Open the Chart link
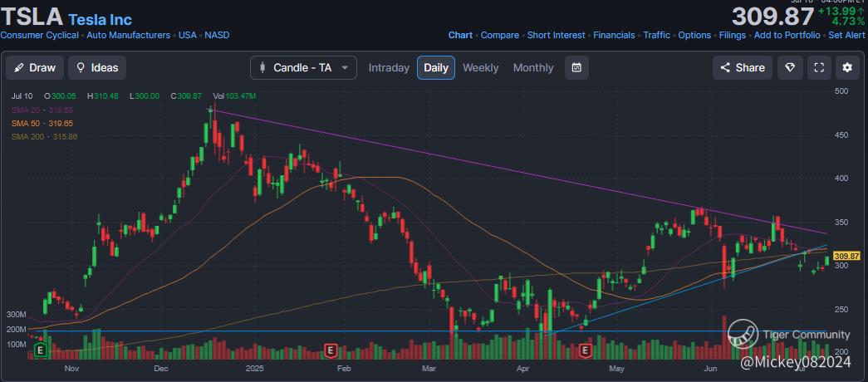The image size is (868, 382). tap(460, 35)
